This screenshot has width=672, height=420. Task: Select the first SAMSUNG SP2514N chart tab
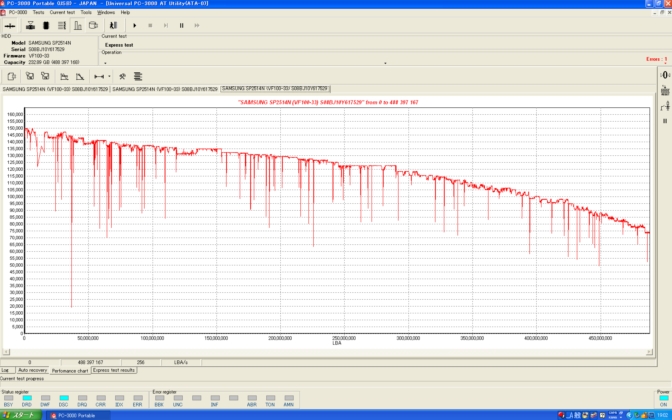coord(55,89)
